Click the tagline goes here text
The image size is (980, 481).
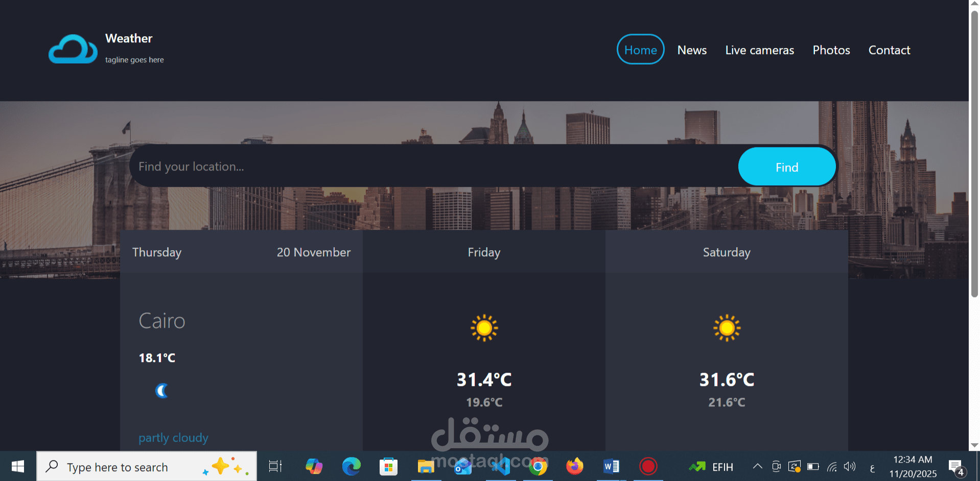coord(134,60)
